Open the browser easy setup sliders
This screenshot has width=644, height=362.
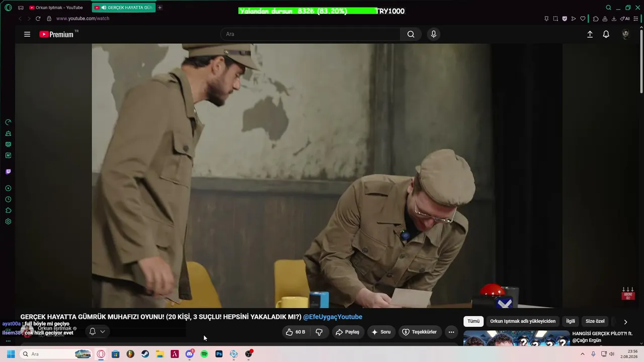tap(636, 19)
